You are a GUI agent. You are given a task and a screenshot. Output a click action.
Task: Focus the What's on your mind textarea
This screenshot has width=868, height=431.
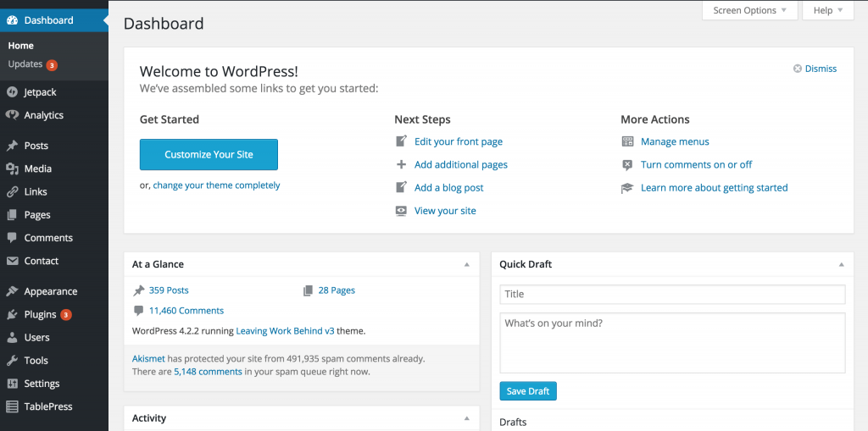(x=672, y=343)
